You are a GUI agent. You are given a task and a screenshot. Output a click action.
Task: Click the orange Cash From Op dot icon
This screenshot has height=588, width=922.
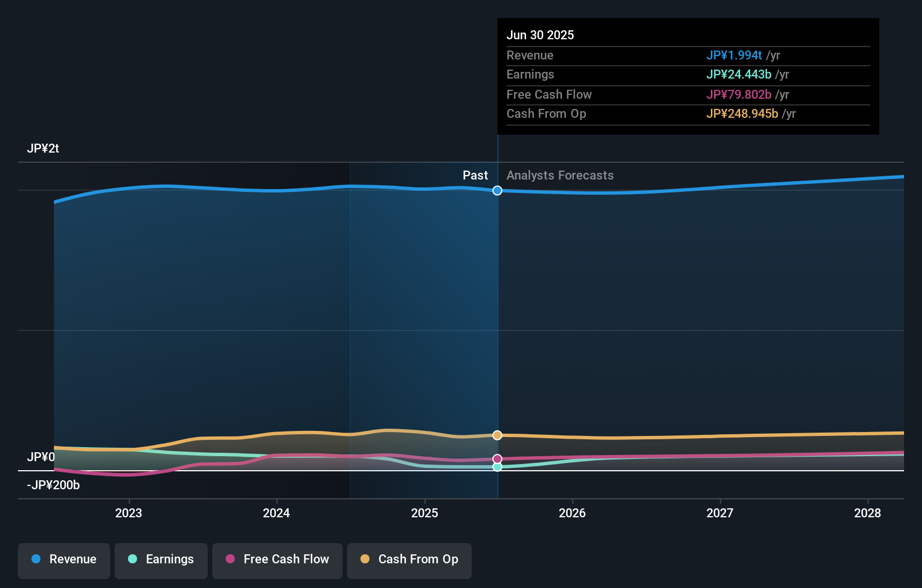pyautogui.click(x=365, y=559)
